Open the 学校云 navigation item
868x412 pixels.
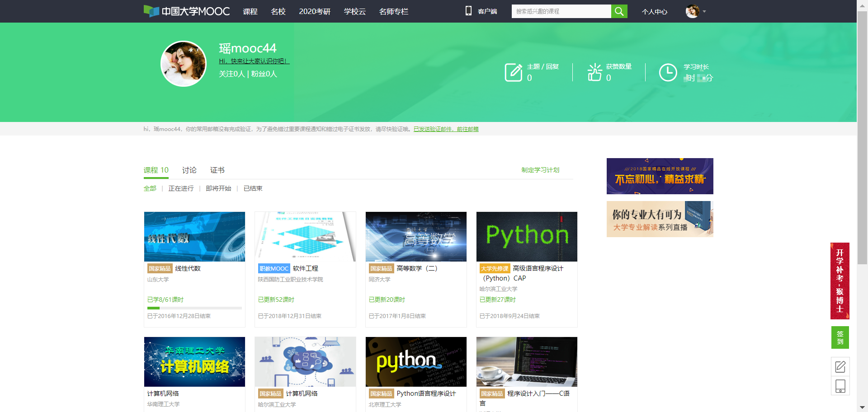click(x=355, y=11)
